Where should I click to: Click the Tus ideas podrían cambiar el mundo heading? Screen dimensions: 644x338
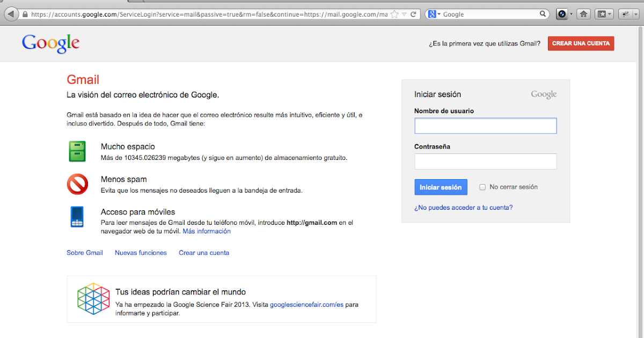pyautogui.click(x=181, y=292)
